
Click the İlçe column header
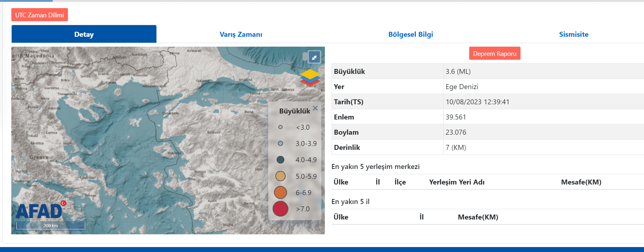point(400,182)
